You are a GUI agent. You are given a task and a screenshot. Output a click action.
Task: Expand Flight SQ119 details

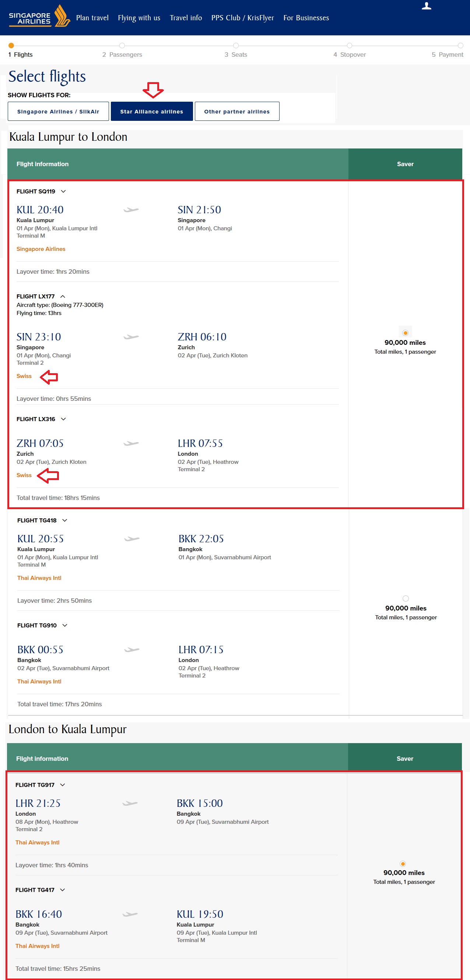coord(63,191)
